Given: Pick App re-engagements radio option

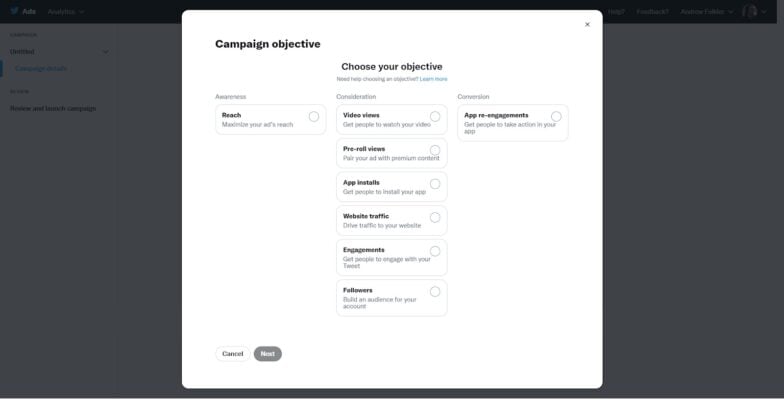Looking at the screenshot, I should (556, 116).
